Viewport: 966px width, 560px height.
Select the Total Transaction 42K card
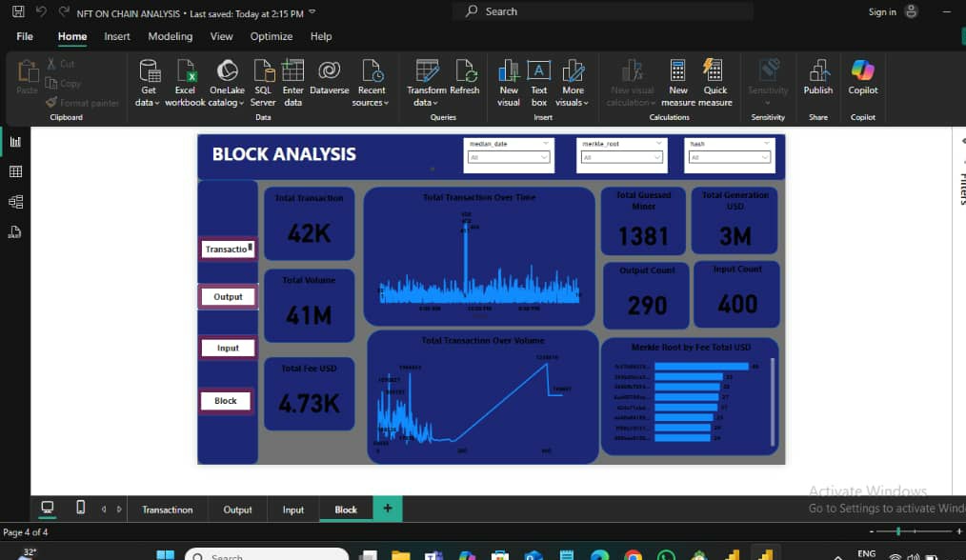coord(309,224)
